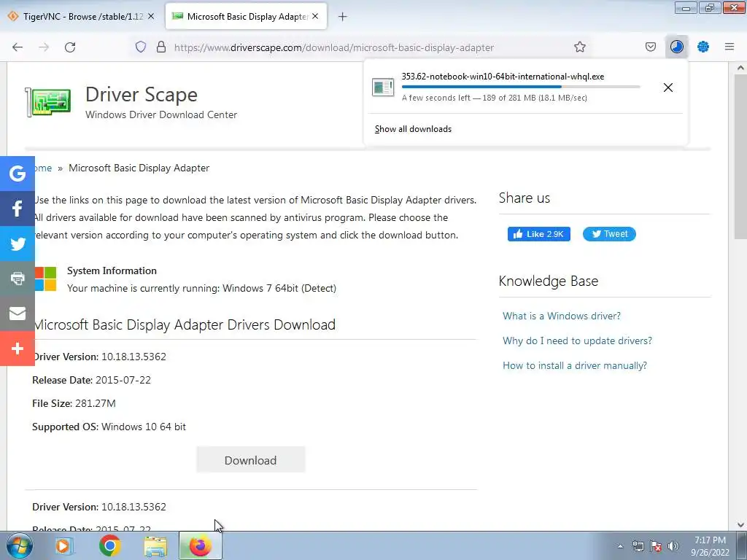The width and height of the screenshot is (747, 560).
Task: Click 'Supported OS: Windows 10 64 bit' text
Action: point(109,427)
